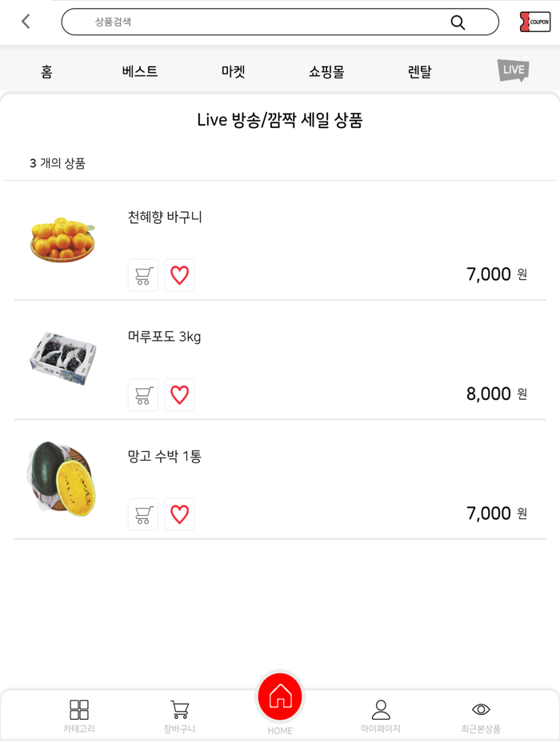The width and height of the screenshot is (560, 747).
Task: Select the 렌탈 link in top navigation
Action: [418, 70]
